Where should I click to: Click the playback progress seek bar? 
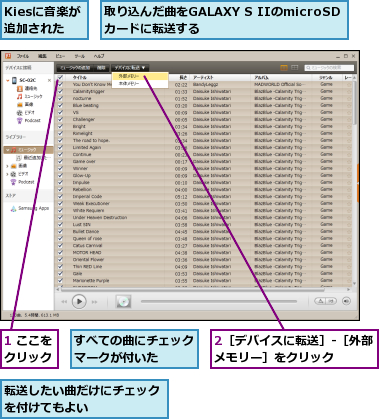pyautogui.click(x=219, y=301)
